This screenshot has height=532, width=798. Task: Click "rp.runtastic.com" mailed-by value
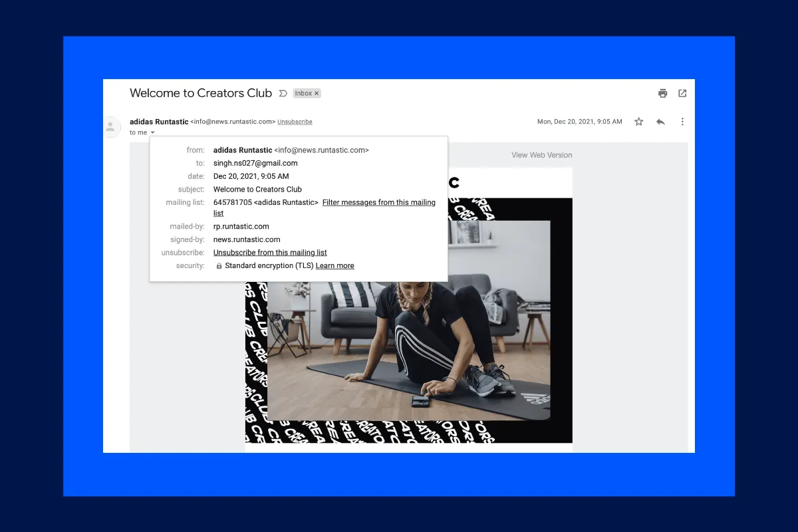(241, 227)
